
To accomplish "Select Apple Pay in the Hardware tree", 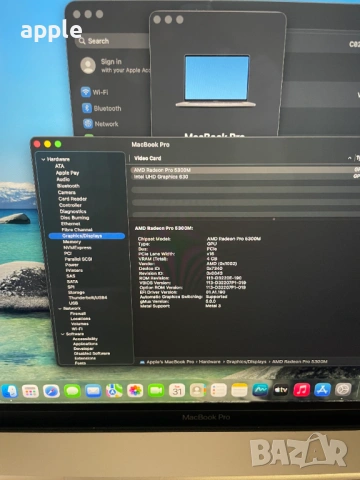I will click(67, 173).
